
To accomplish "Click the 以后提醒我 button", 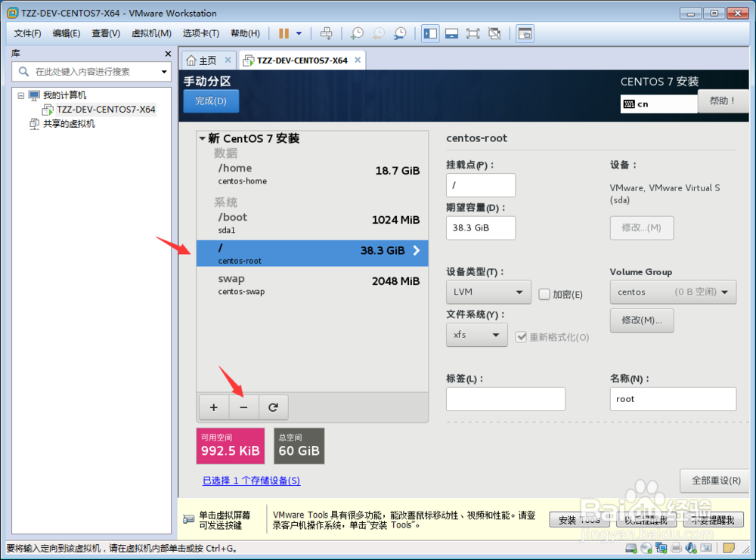I will (646, 520).
